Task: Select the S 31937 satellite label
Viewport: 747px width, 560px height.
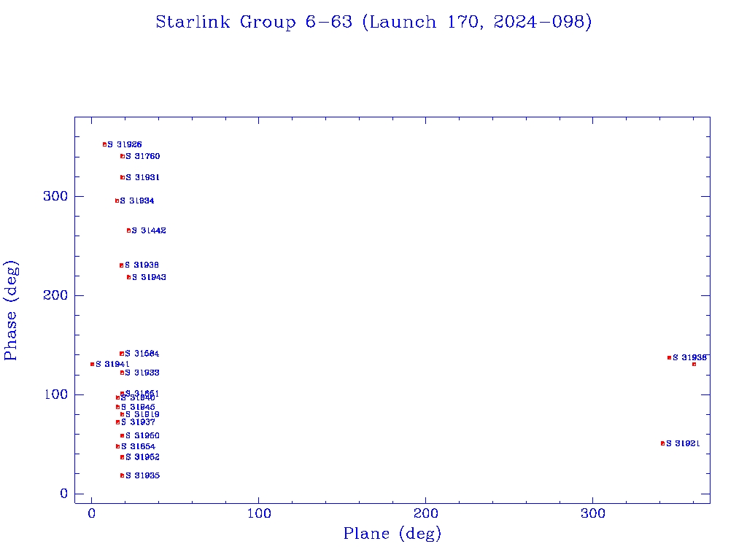Action: click(138, 422)
